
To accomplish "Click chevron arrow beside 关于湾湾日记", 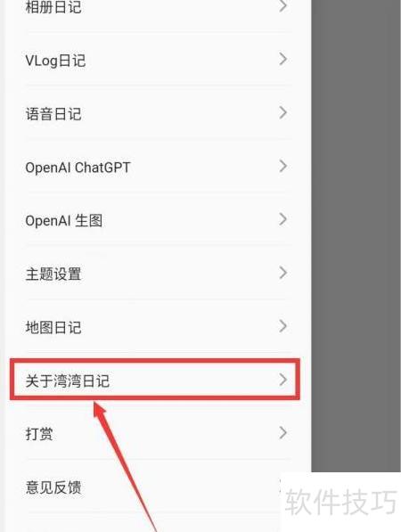I will [x=283, y=380].
